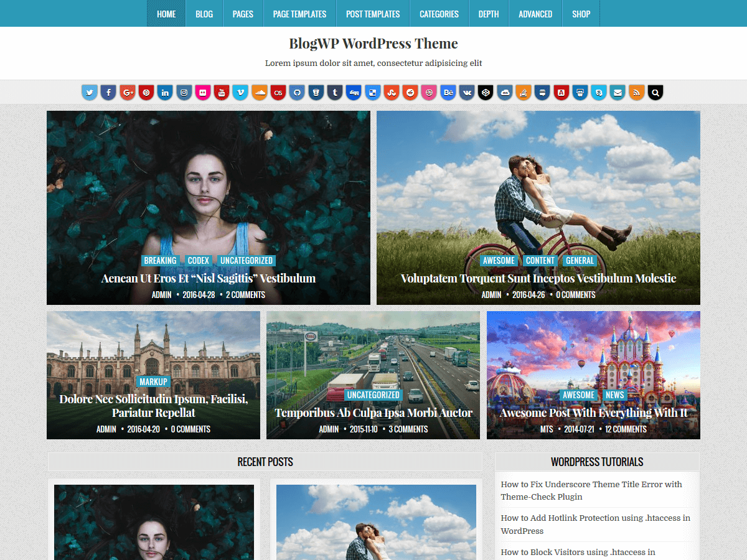Click the Reddit social icon
The width and height of the screenshot is (747, 560).
coord(410,93)
